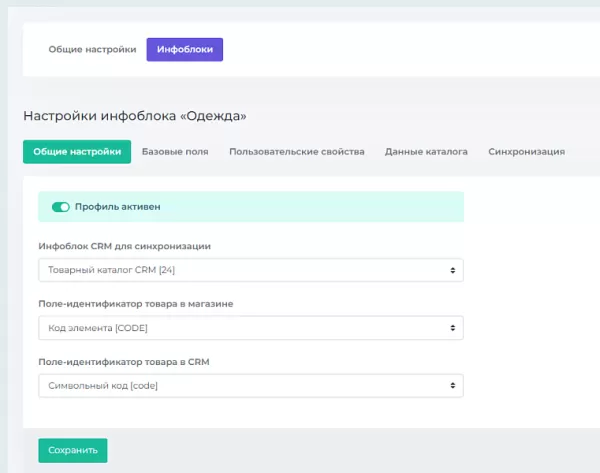This screenshot has width=600, height=473.
Task: Click the Инфоблок CRM для синхронизации label
Action: (125, 246)
